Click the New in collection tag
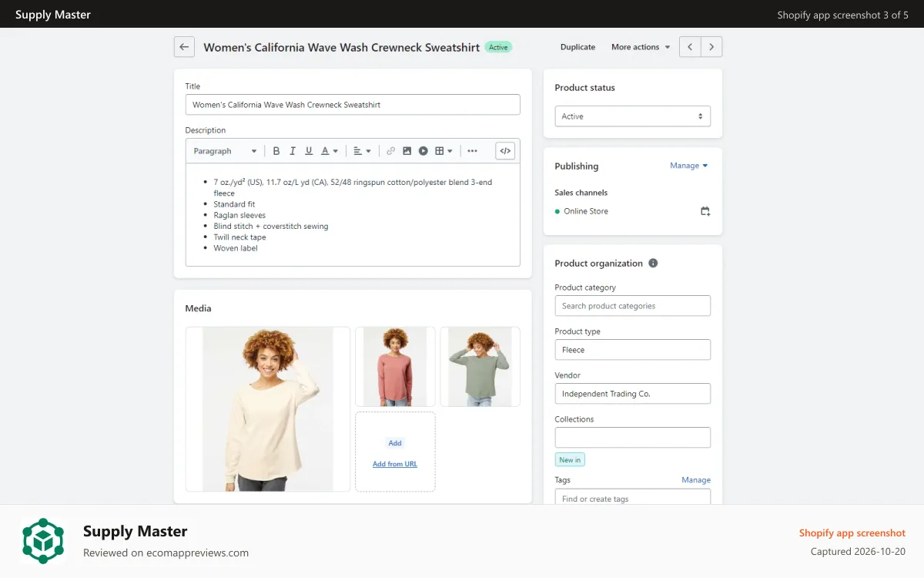 click(570, 460)
